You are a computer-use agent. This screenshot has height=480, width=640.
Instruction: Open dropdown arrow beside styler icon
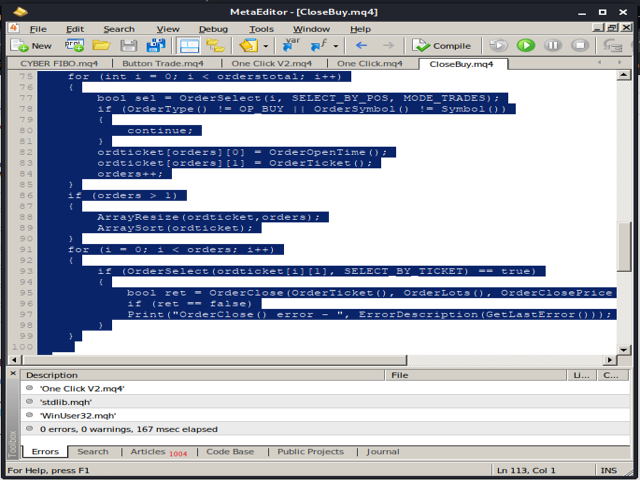point(266,46)
